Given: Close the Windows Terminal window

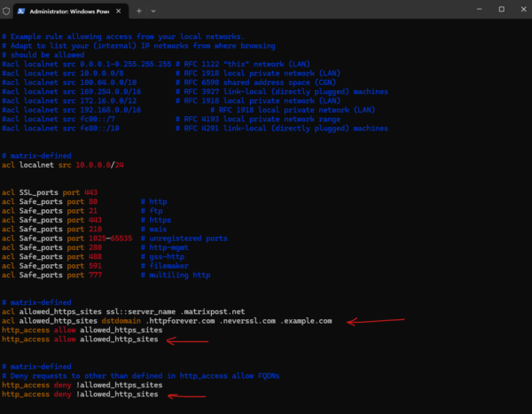Looking at the screenshot, I should click(523, 10).
